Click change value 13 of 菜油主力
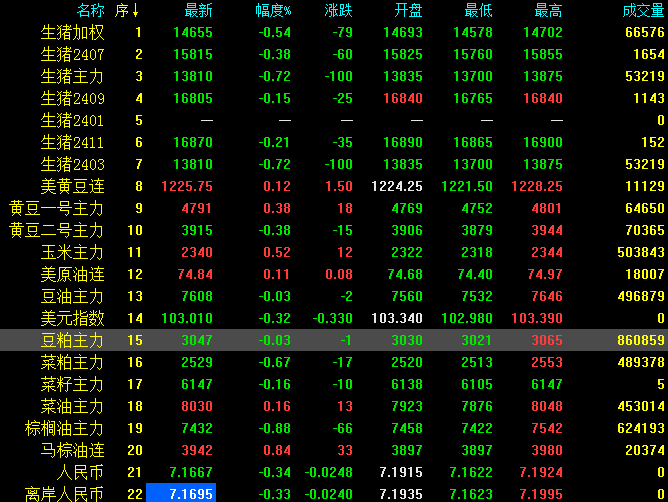 click(345, 407)
